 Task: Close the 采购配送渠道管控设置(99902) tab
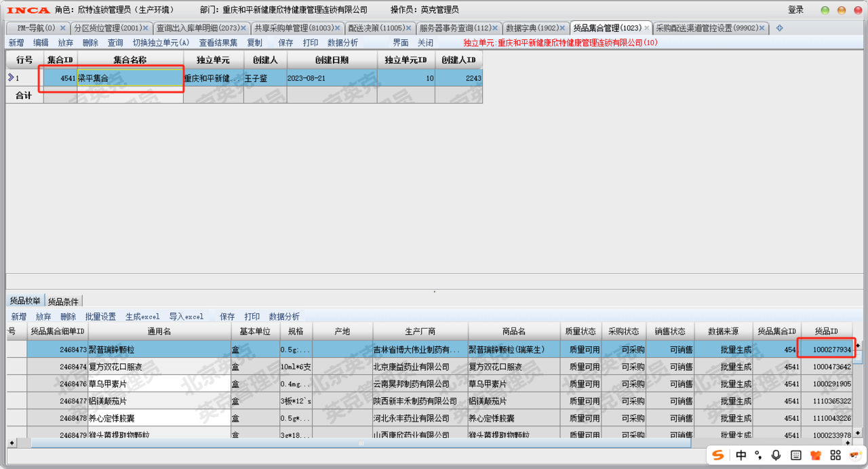pyautogui.click(x=762, y=28)
